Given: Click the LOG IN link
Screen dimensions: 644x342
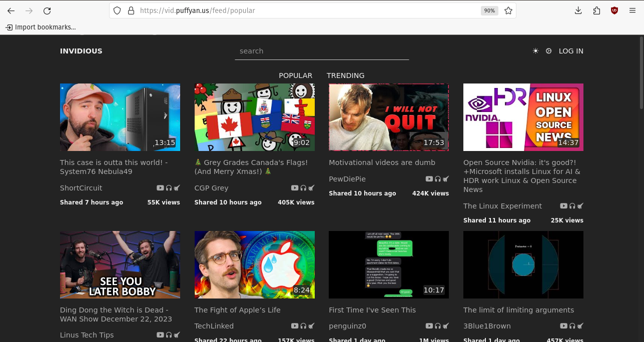Looking at the screenshot, I should [x=571, y=51].
